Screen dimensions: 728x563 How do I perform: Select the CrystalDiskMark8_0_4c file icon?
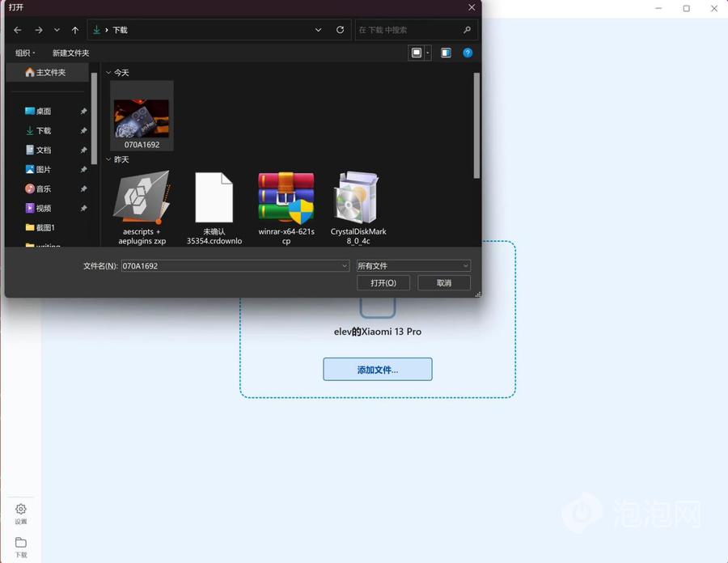pyautogui.click(x=358, y=198)
